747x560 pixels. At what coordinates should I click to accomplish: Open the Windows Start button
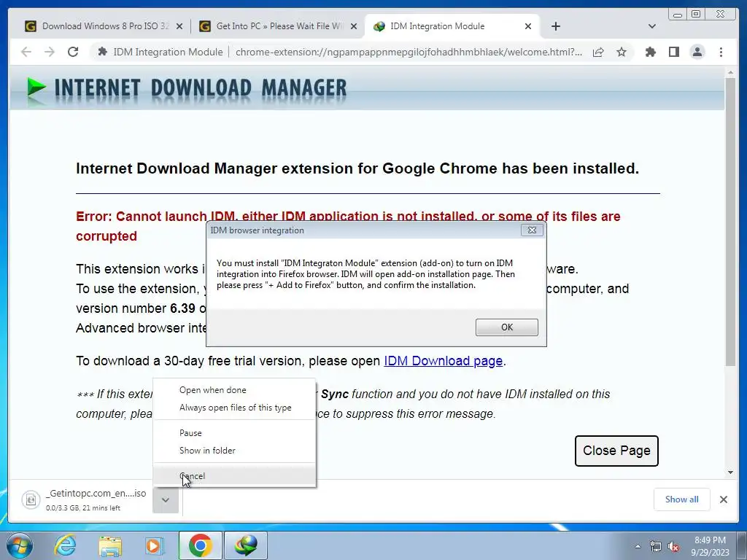(20, 545)
